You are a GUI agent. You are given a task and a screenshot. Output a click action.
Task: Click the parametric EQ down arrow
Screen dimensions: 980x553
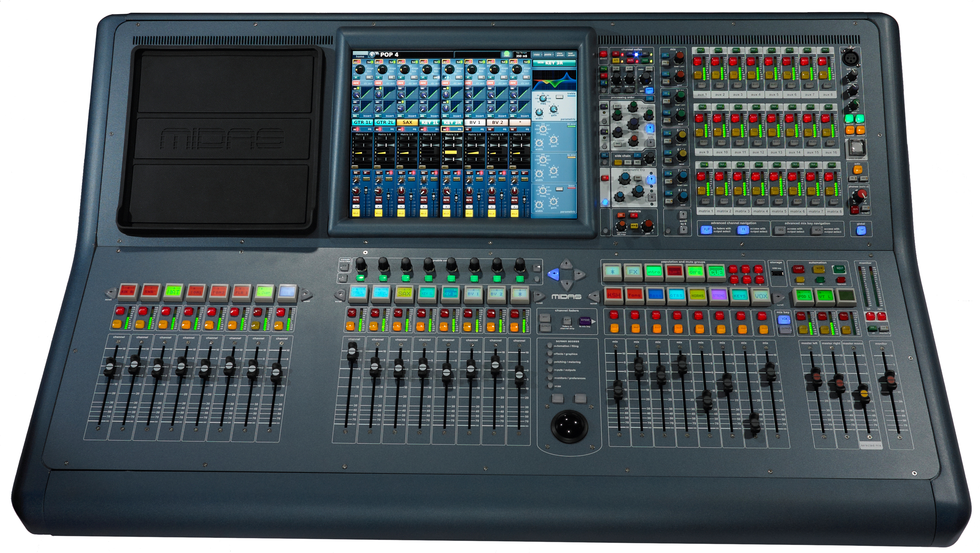click(652, 197)
